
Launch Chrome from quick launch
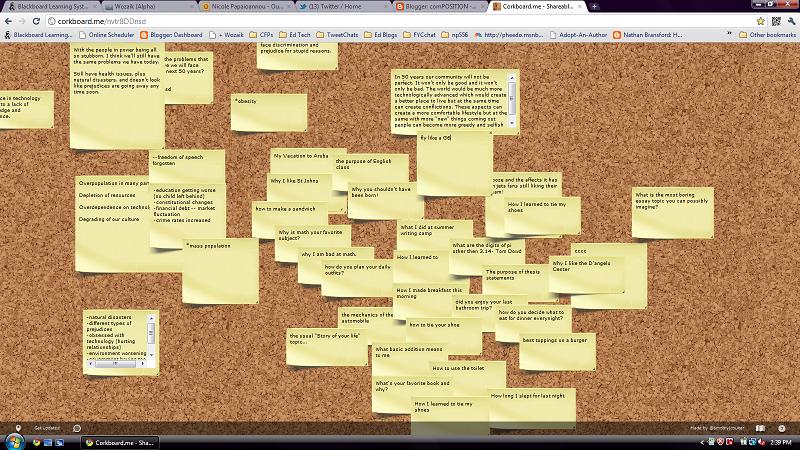pos(36,442)
